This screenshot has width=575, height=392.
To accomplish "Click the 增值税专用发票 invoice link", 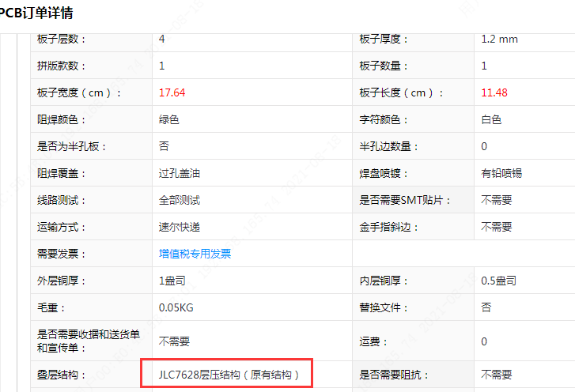I will (x=195, y=254).
